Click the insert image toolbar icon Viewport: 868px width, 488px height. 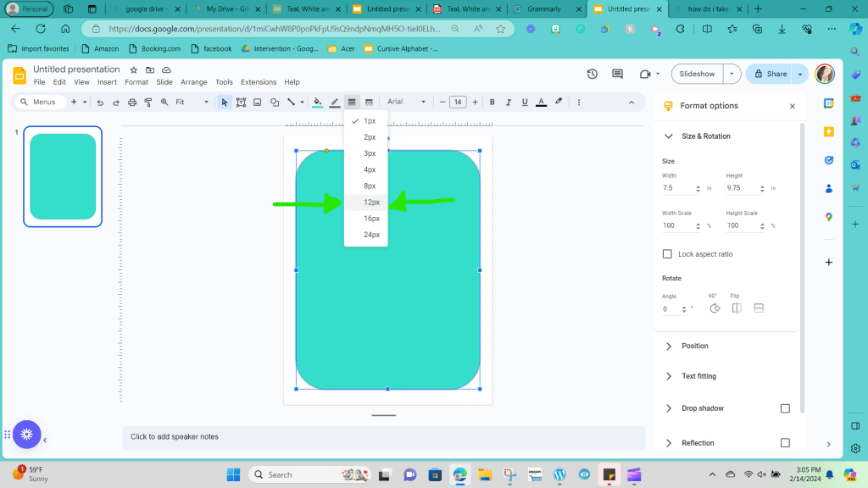pyautogui.click(x=257, y=103)
